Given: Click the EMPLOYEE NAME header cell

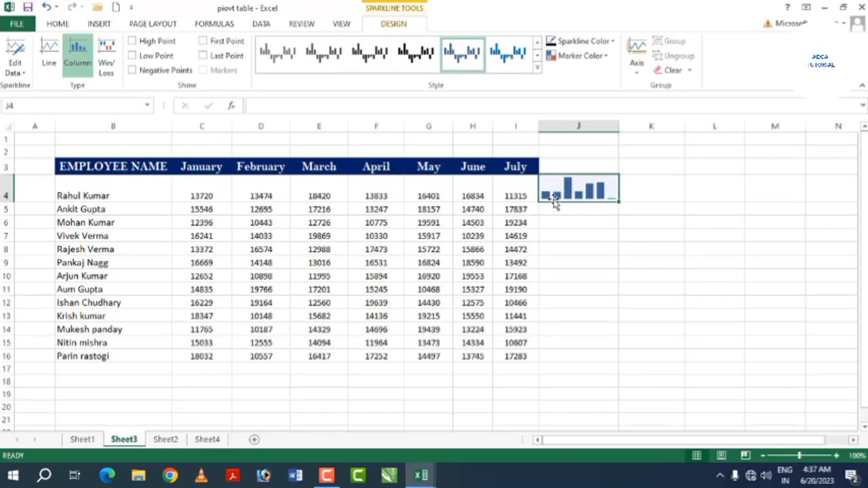Looking at the screenshot, I should (113, 166).
